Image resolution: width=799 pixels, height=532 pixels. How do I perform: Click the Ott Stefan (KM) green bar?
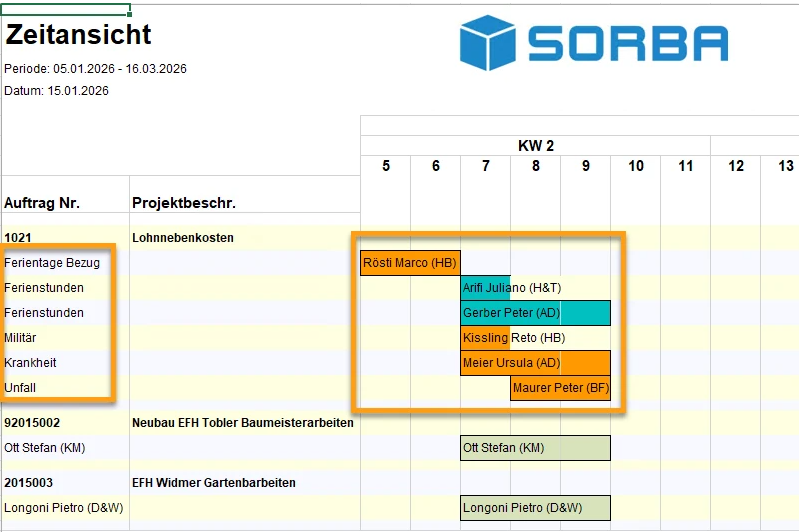[x=535, y=448]
